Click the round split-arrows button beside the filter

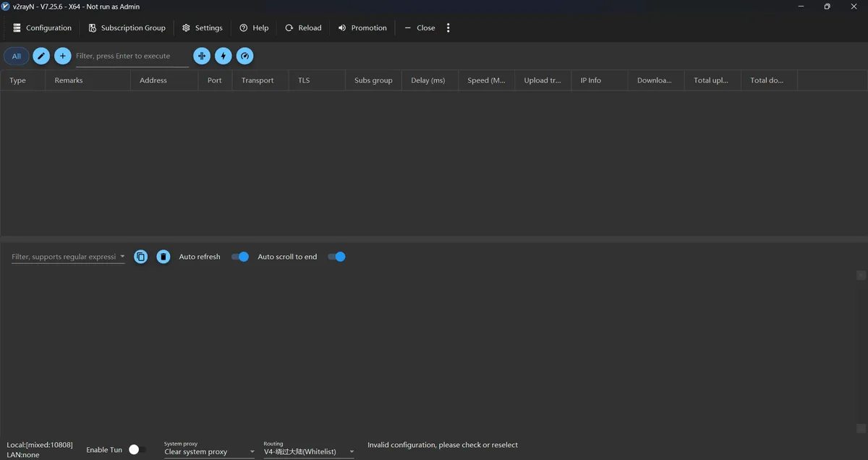coord(202,56)
